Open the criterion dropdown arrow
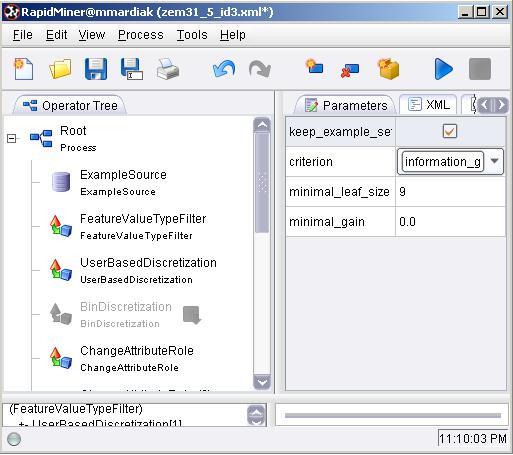This screenshot has height=455, width=513. (x=494, y=161)
